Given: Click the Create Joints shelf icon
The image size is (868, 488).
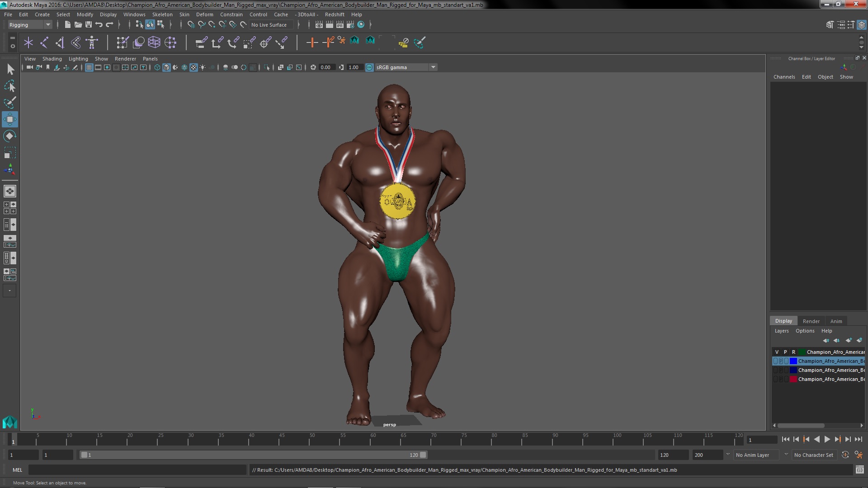Looking at the screenshot, I should coord(44,42).
